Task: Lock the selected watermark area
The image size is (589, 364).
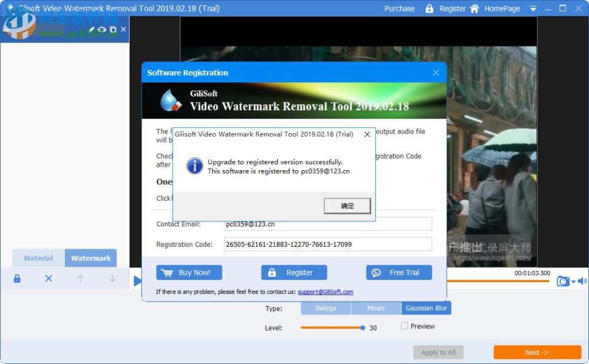Action: [16, 278]
